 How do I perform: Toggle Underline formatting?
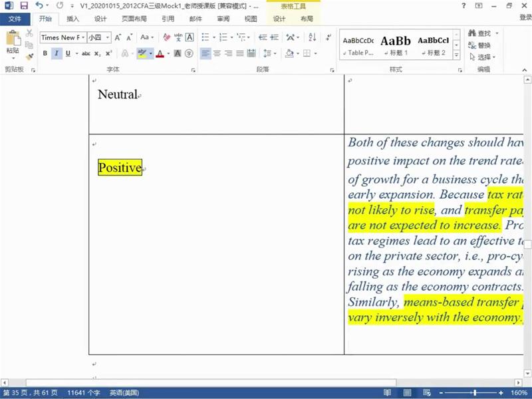pos(67,53)
